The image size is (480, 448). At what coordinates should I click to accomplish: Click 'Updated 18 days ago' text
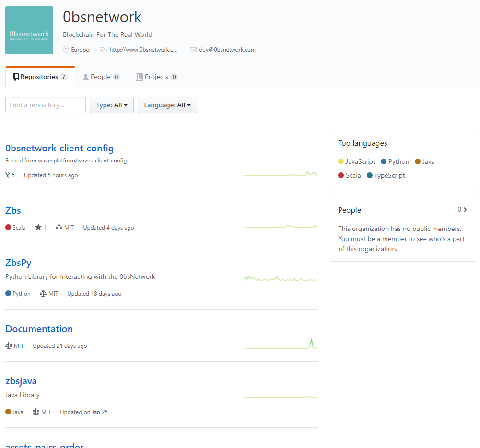tap(94, 294)
